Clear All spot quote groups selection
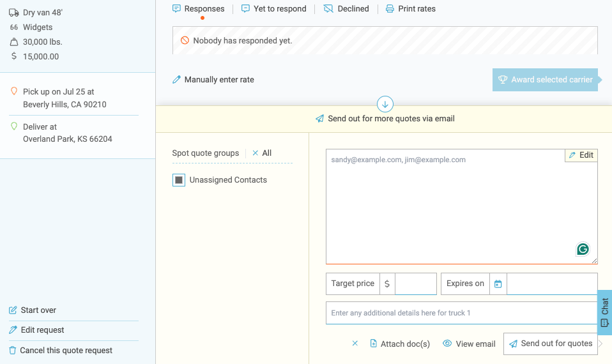 [x=262, y=153]
